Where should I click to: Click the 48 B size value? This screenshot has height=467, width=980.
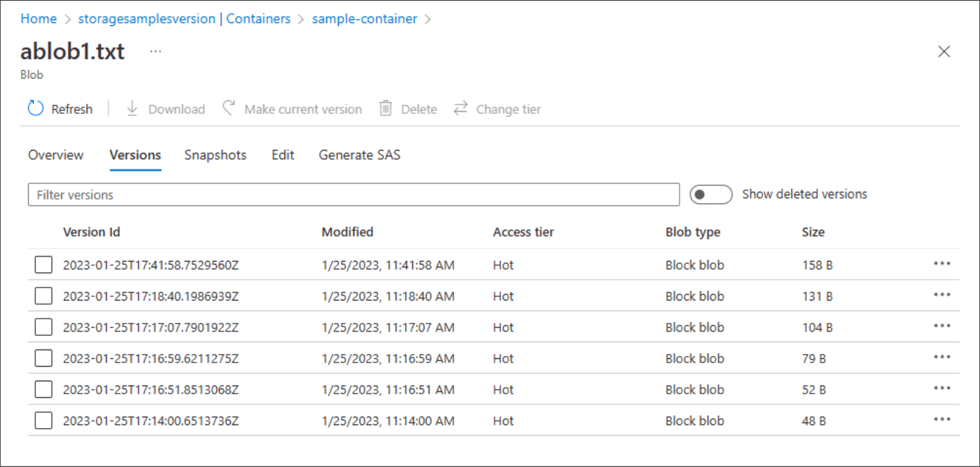point(814,421)
